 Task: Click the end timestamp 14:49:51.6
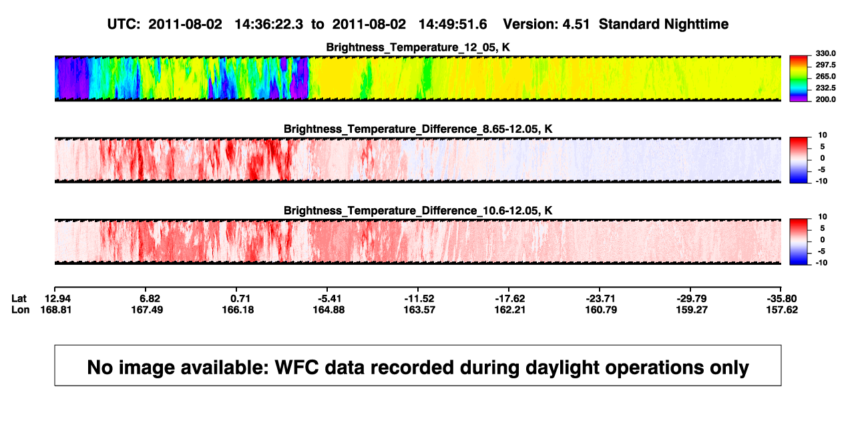point(453,24)
